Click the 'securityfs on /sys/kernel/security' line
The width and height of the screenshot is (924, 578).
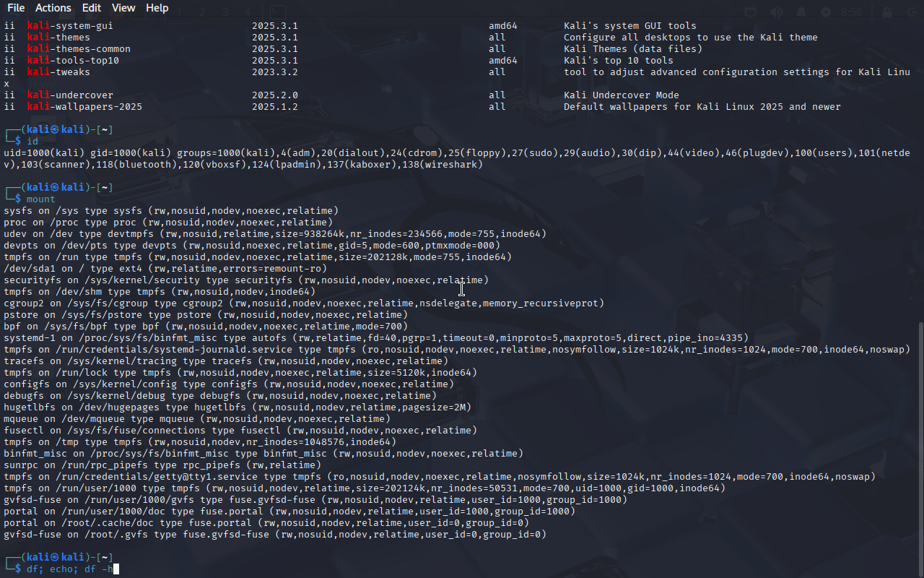tap(246, 280)
